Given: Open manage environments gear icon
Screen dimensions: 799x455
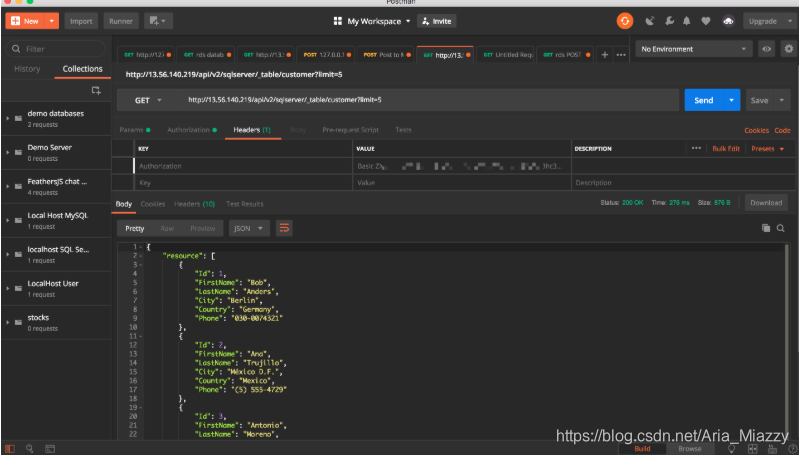Looking at the screenshot, I should click(x=788, y=49).
